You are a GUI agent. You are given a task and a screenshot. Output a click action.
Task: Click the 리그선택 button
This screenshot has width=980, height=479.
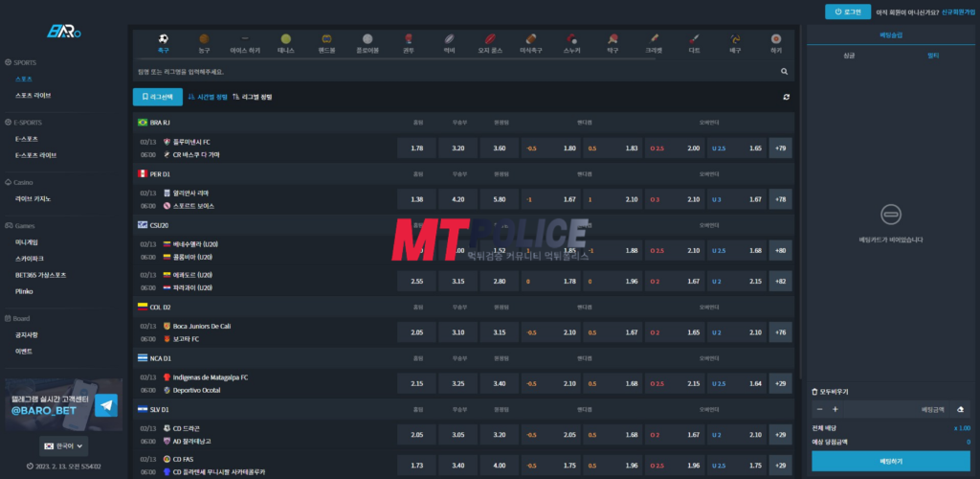click(x=158, y=97)
